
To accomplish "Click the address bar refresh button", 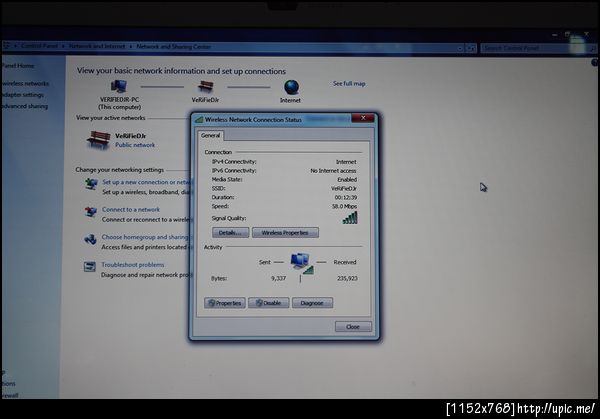I will pyautogui.click(x=471, y=48).
